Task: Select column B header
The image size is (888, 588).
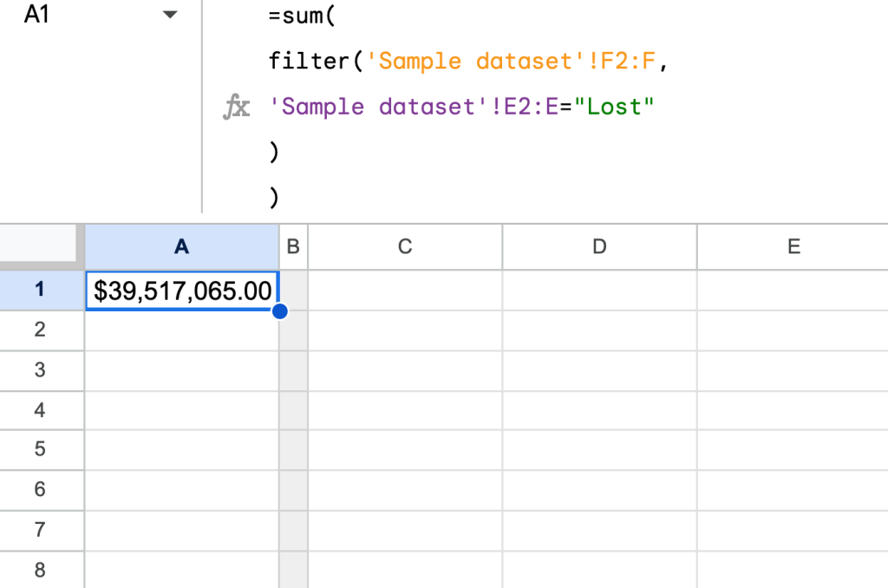Action: [293, 246]
